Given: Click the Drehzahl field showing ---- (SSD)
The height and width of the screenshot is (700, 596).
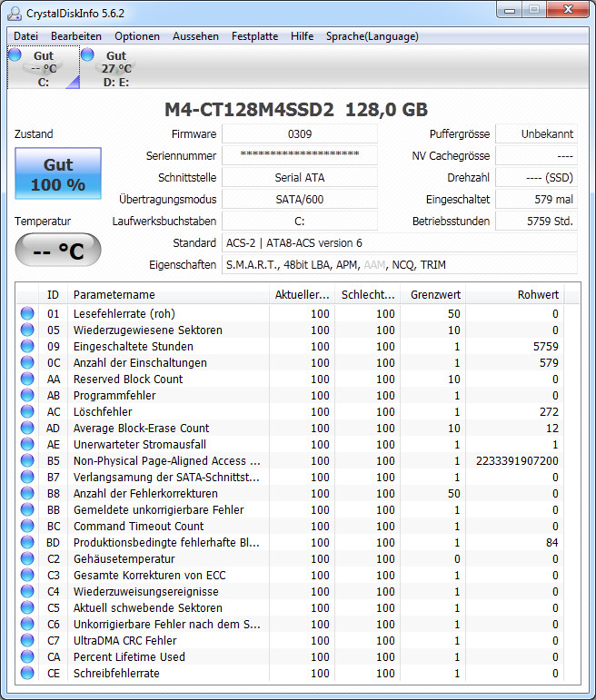Looking at the screenshot, I should [x=537, y=178].
